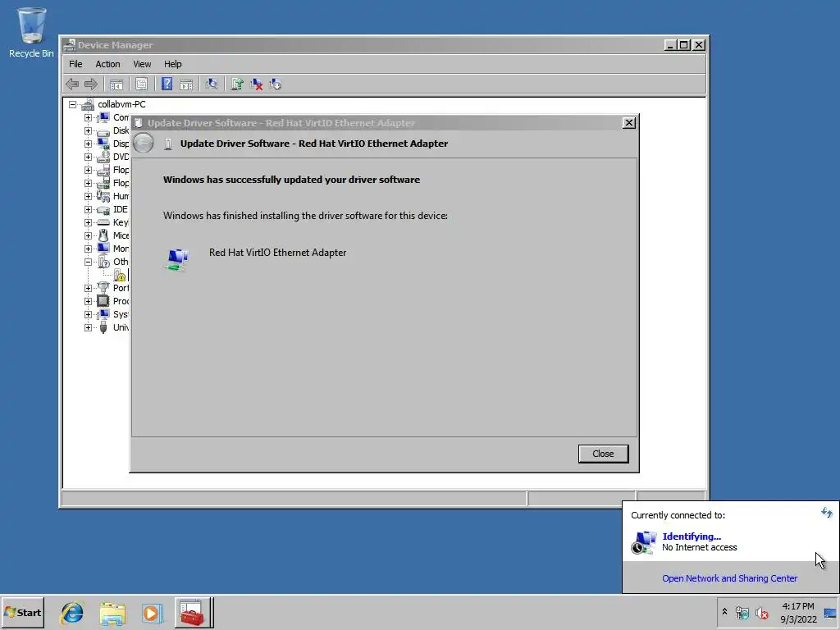Image resolution: width=840 pixels, height=630 pixels.
Task: Expand the Disk drives tree node
Action: pyautogui.click(x=88, y=130)
